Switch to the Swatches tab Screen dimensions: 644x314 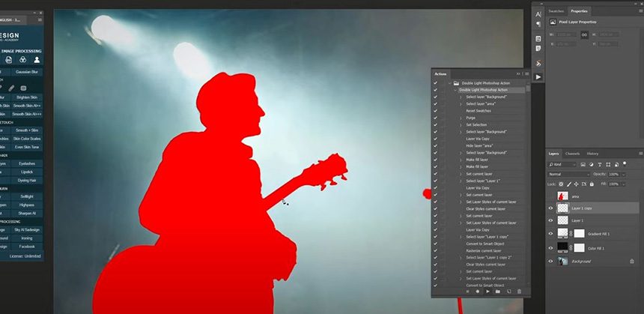click(x=556, y=11)
